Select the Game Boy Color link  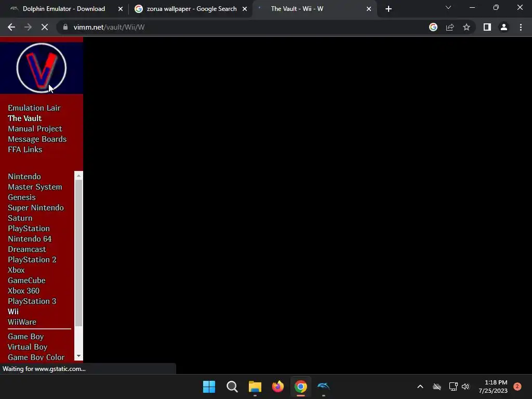tap(36, 357)
